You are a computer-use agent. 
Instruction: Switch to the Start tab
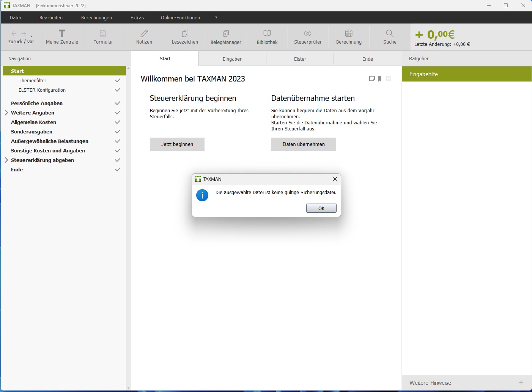point(165,59)
